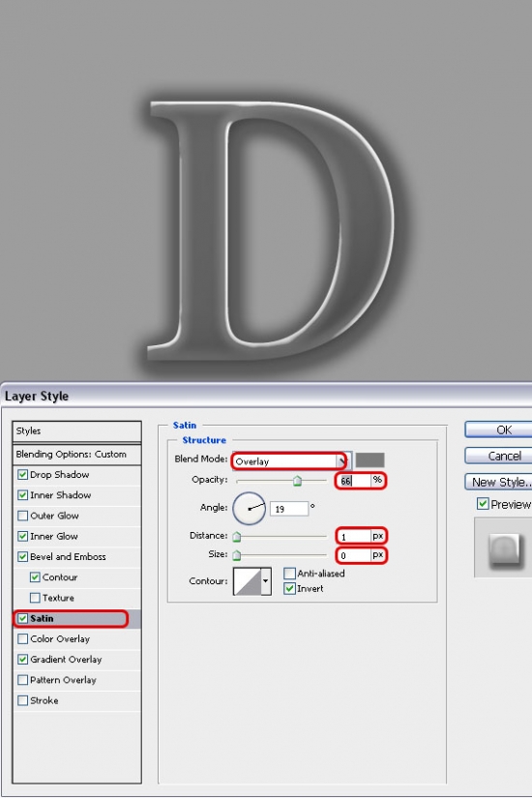Click the Satin color swatch
The width and height of the screenshot is (532, 798).
(x=369, y=460)
